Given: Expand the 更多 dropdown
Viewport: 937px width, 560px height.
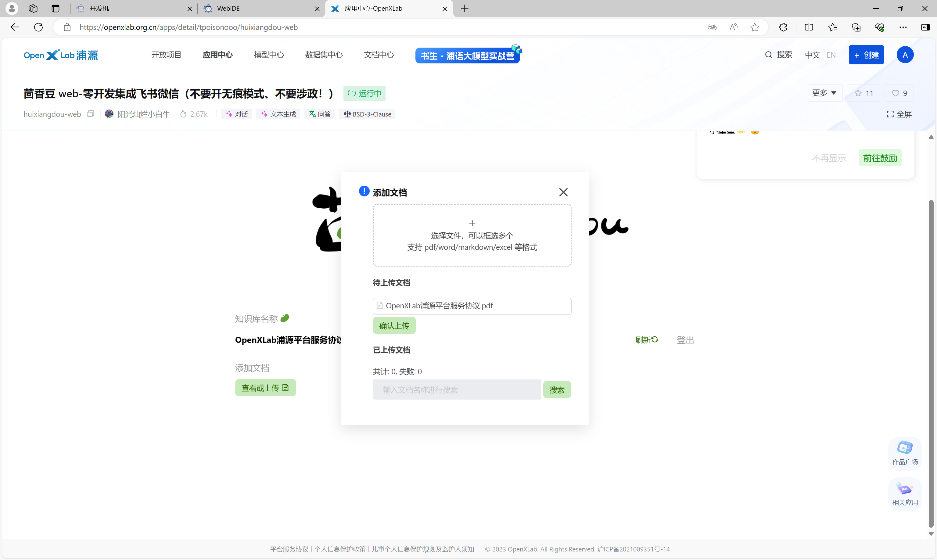Looking at the screenshot, I should coord(824,93).
